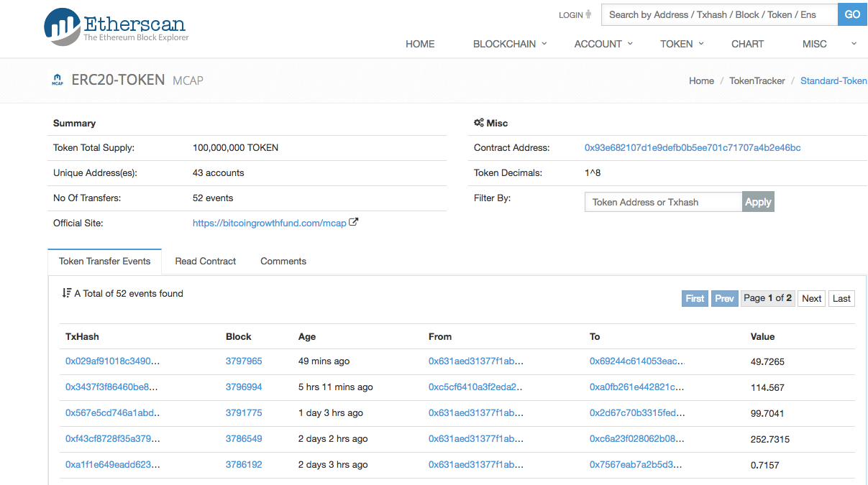Click the TokenTracker breadcrumb link
Screen dimensions: 868x485
[x=757, y=81]
